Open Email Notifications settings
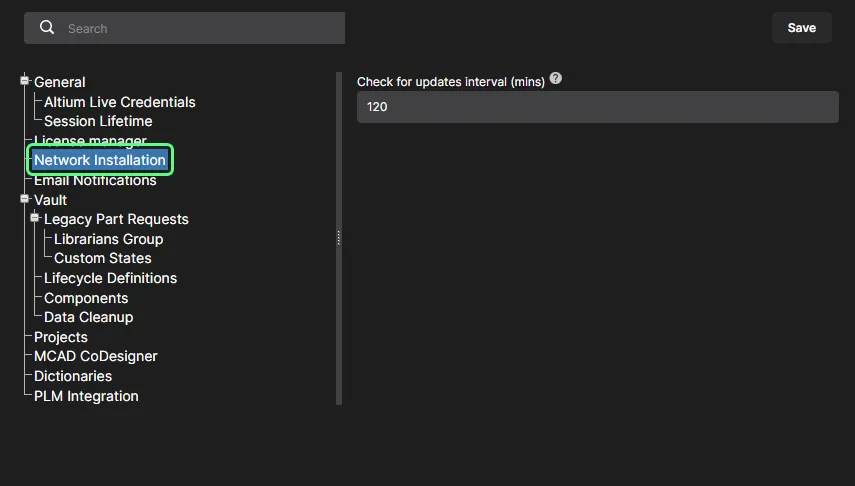The image size is (855, 486). click(95, 180)
